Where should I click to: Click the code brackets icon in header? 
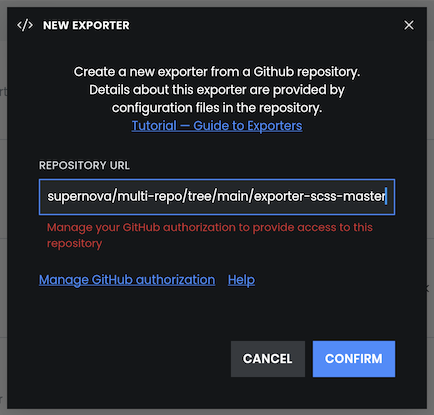point(25,25)
